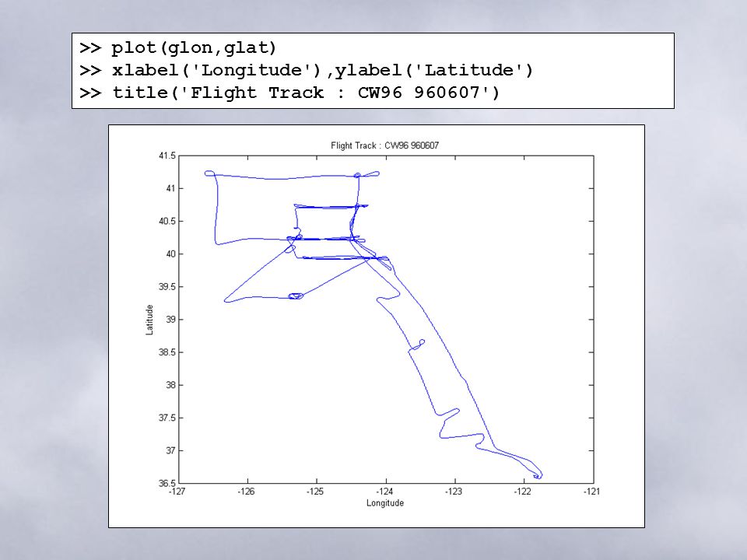Click the -124 x-axis tick label

384,492
